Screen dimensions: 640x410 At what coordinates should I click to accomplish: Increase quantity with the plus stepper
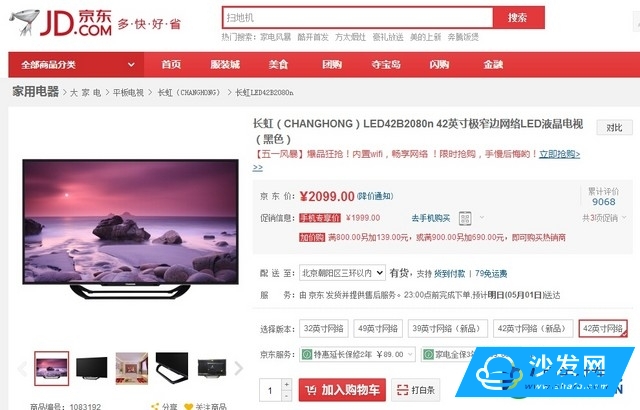click(287, 384)
